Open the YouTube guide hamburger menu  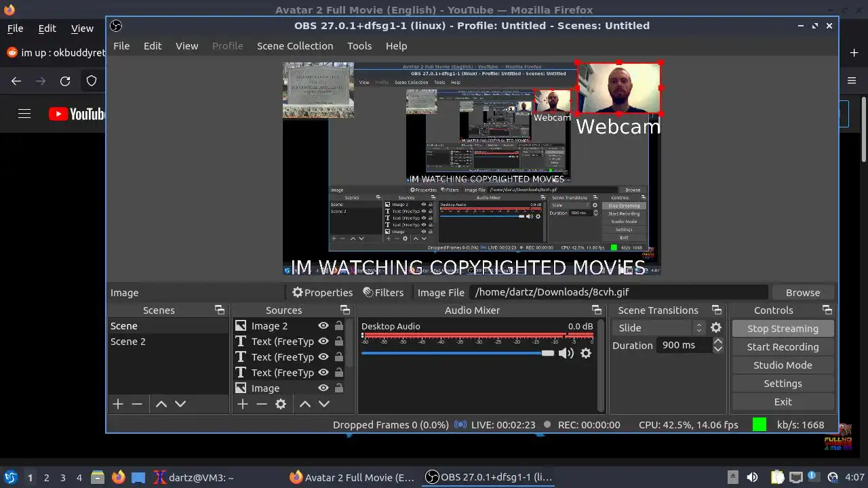click(x=24, y=114)
